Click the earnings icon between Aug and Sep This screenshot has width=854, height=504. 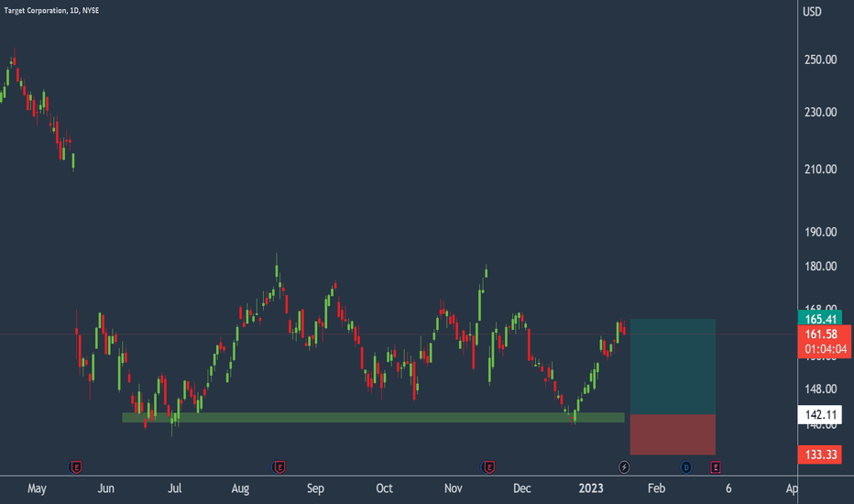pos(279,467)
